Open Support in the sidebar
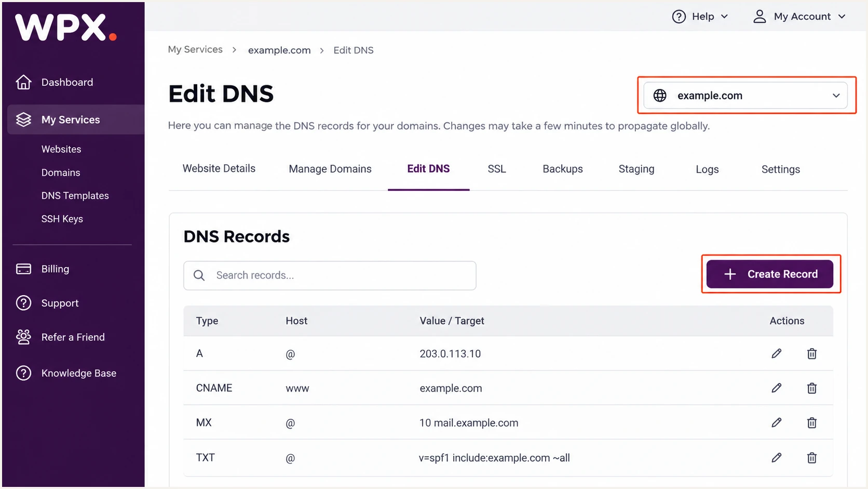The width and height of the screenshot is (868, 489). [60, 303]
